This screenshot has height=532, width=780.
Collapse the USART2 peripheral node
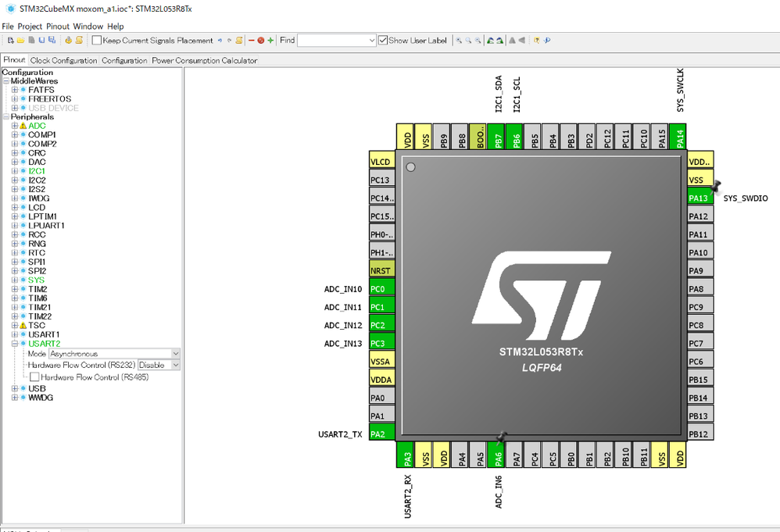[x=14, y=344]
